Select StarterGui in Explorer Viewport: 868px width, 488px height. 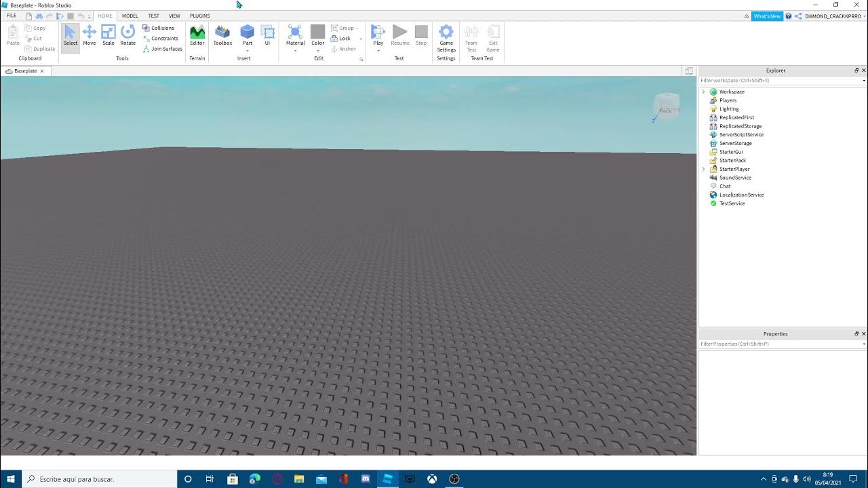(x=730, y=152)
